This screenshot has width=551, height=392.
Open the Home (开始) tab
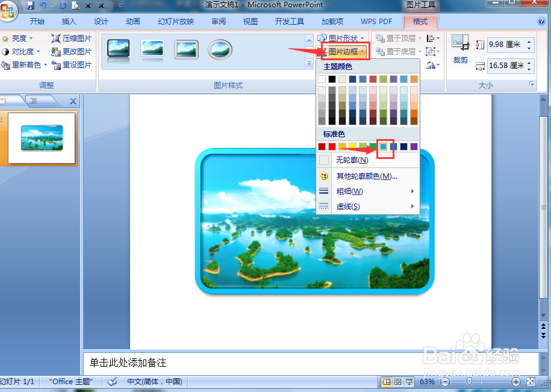[x=37, y=22]
